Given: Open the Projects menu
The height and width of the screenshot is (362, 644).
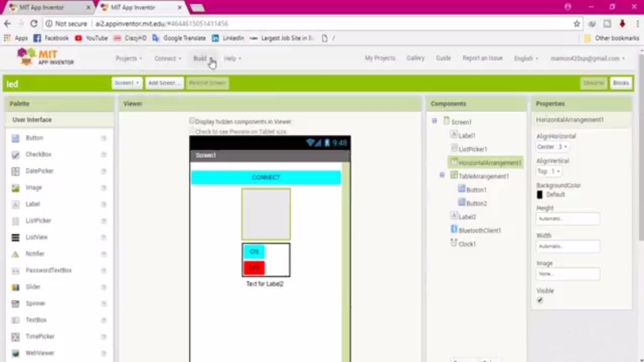Looking at the screenshot, I should [x=129, y=58].
